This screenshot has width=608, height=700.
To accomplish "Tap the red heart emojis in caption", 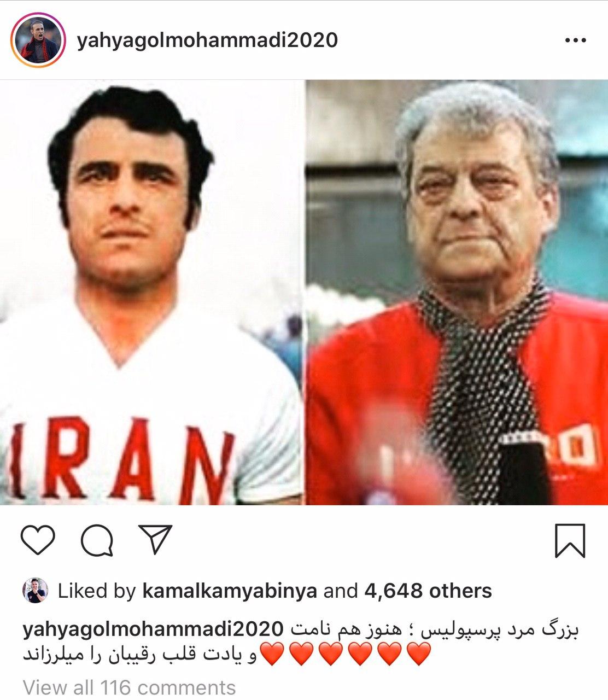I will 345,654.
